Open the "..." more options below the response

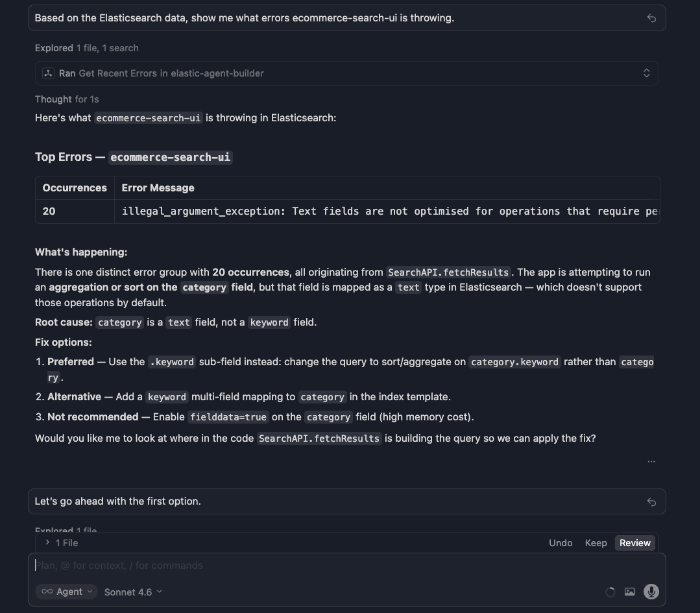coord(651,461)
